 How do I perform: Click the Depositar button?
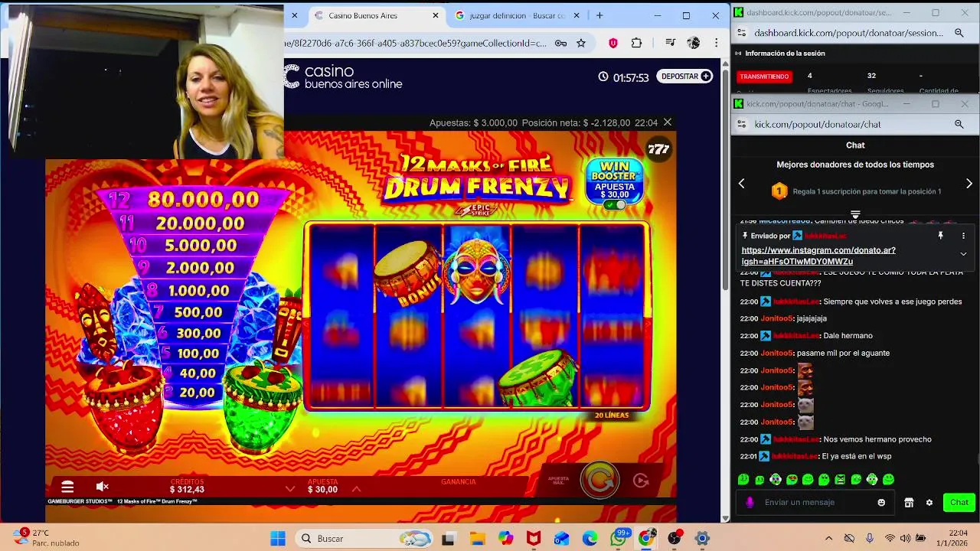(686, 77)
